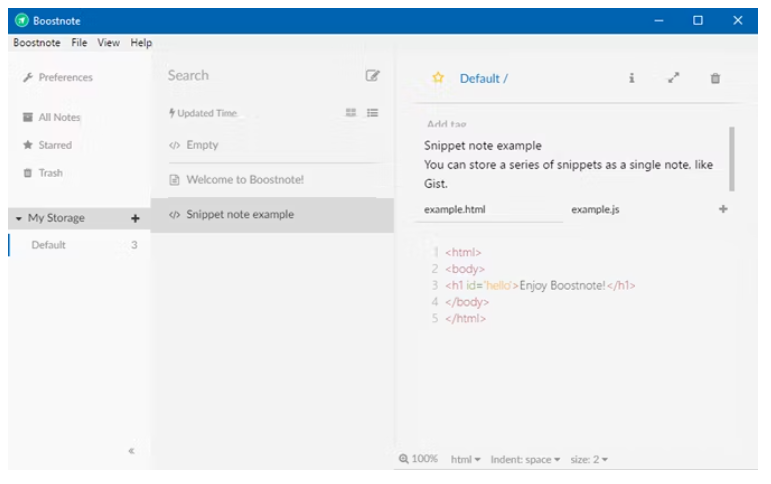Click the code icon beside Empty note
Screen dimensions: 771x484
tap(174, 145)
